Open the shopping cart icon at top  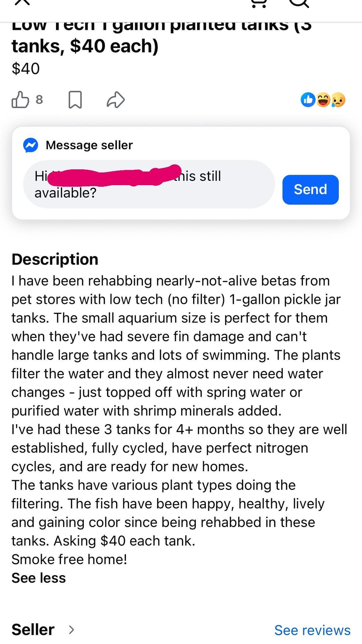click(x=259, y=3)
